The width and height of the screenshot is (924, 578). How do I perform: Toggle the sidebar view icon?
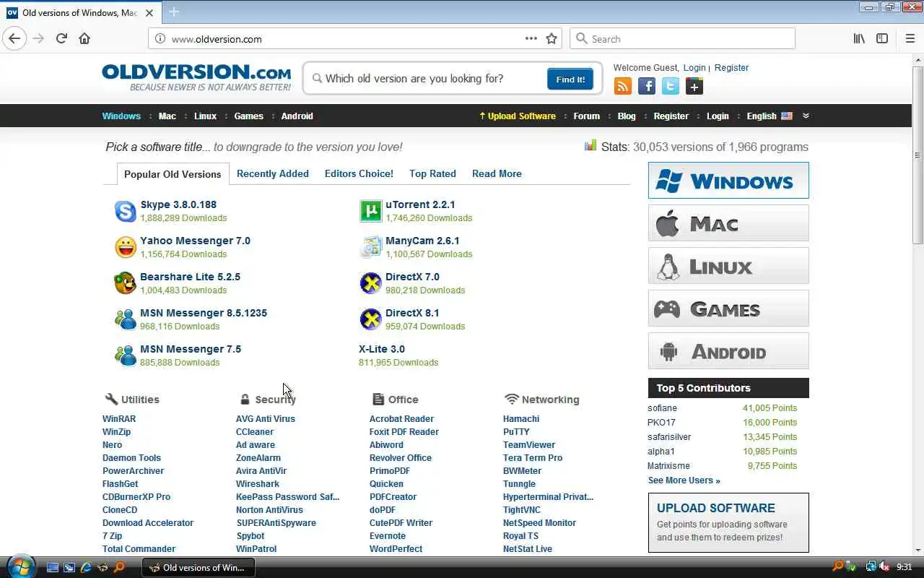[x=882, y=39]
